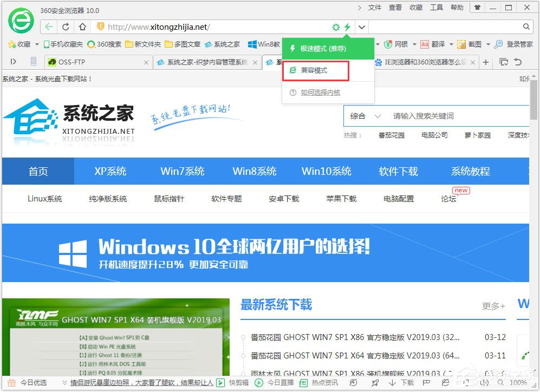Click the 100% zoom control
This screenshot has height=392, width=540.
518,383
